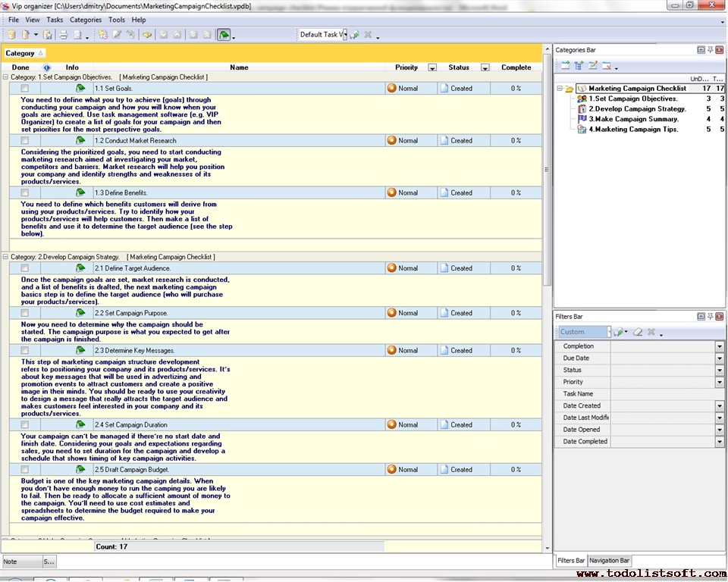728x582 pixels.
Task: Open the Categories menu
Action: coord(85,20)
